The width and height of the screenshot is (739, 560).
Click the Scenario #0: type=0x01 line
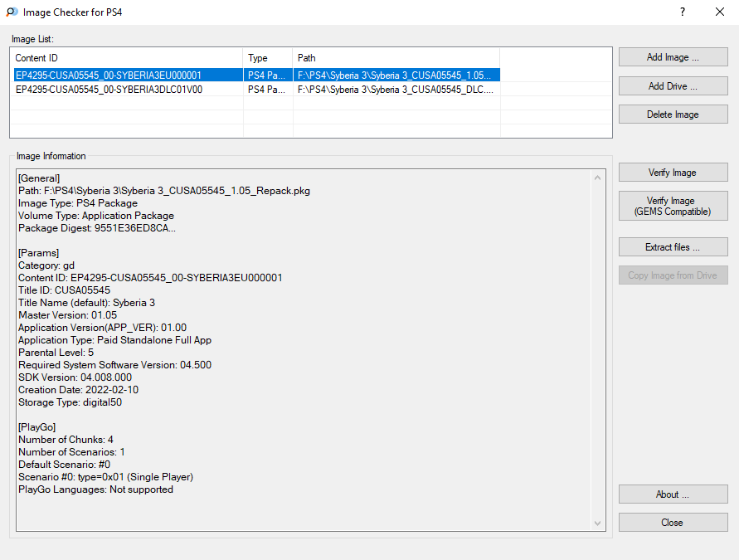point(105,477)
